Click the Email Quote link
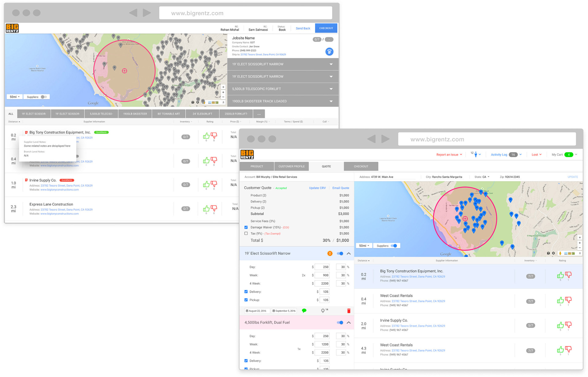The width and height of the screenshot is (588, 377). [341, 188]
